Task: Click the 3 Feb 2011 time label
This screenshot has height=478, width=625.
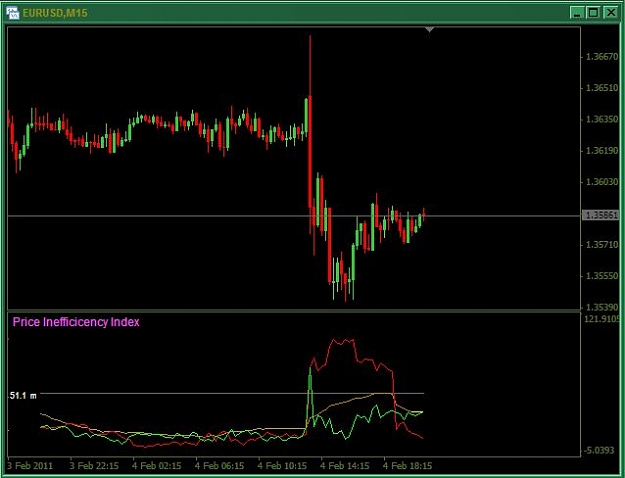Action: coord(30,465)
